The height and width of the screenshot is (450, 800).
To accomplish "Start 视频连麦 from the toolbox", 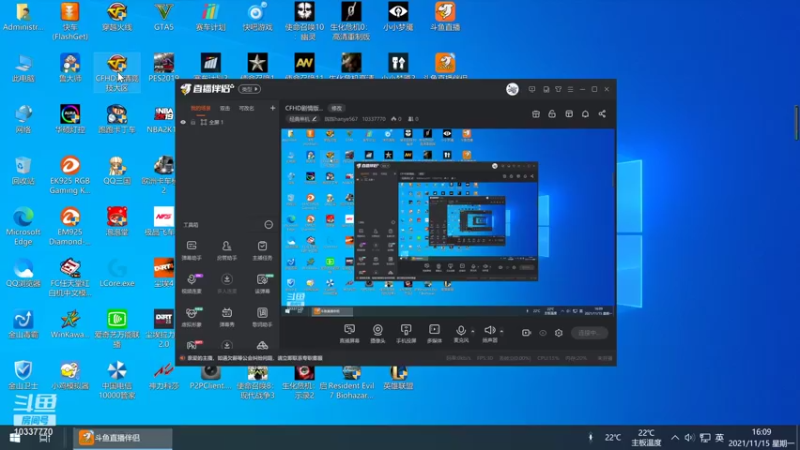I will tap(191, 283).
